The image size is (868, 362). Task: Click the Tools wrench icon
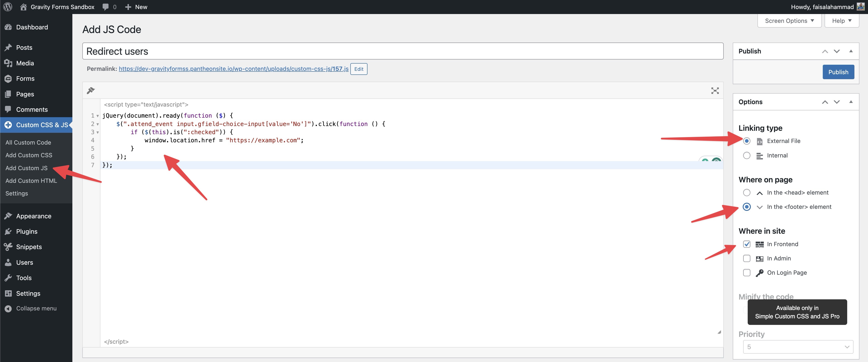coord(8,278)
